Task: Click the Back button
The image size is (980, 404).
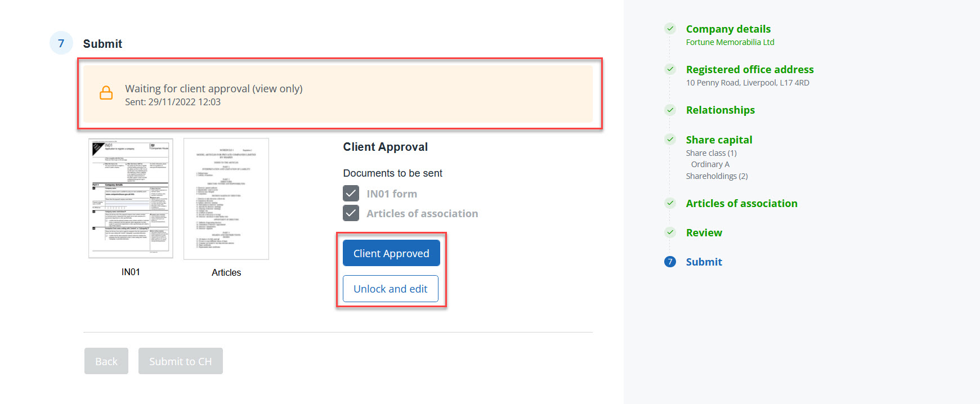Action: pos(106,361)
